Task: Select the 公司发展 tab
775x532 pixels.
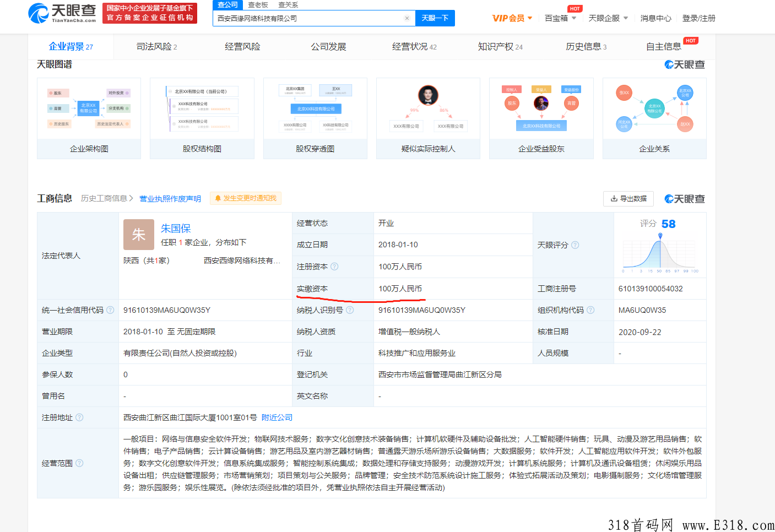Action: pos(328,47)
